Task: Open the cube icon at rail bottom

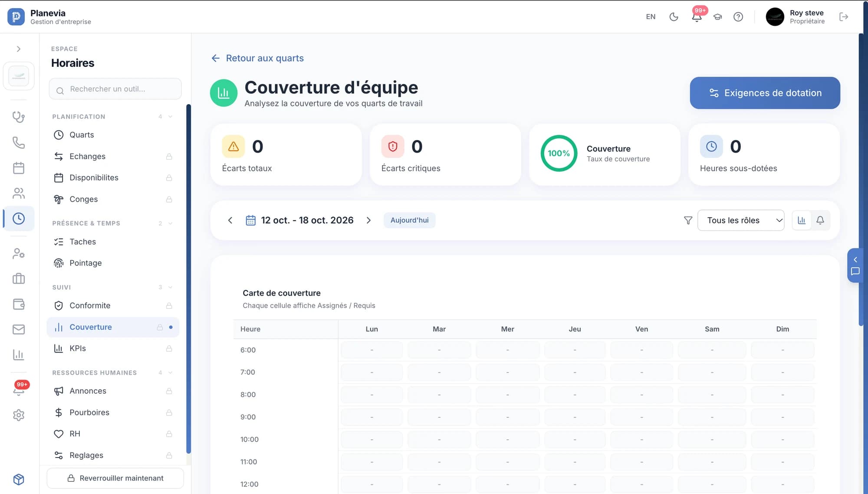Action: (19, 479)
